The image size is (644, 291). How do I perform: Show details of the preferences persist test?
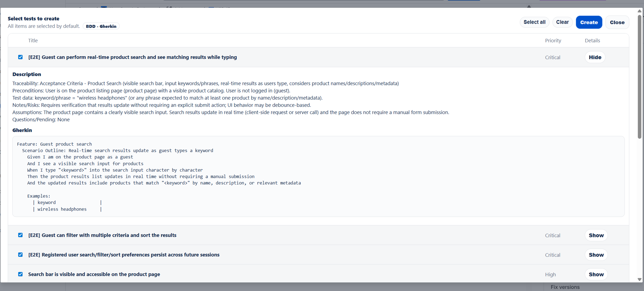(596, 255)
